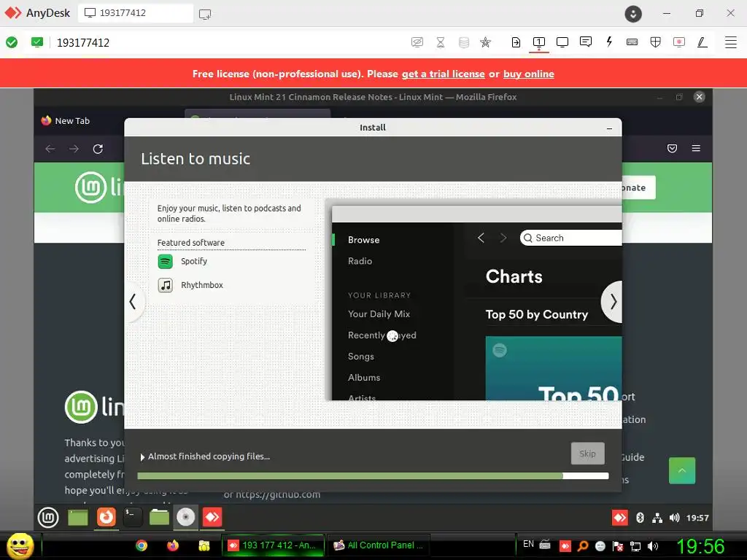Screen dimensions: 747x560
Task: Click the installation progress bar
Action: coord(373,475)
